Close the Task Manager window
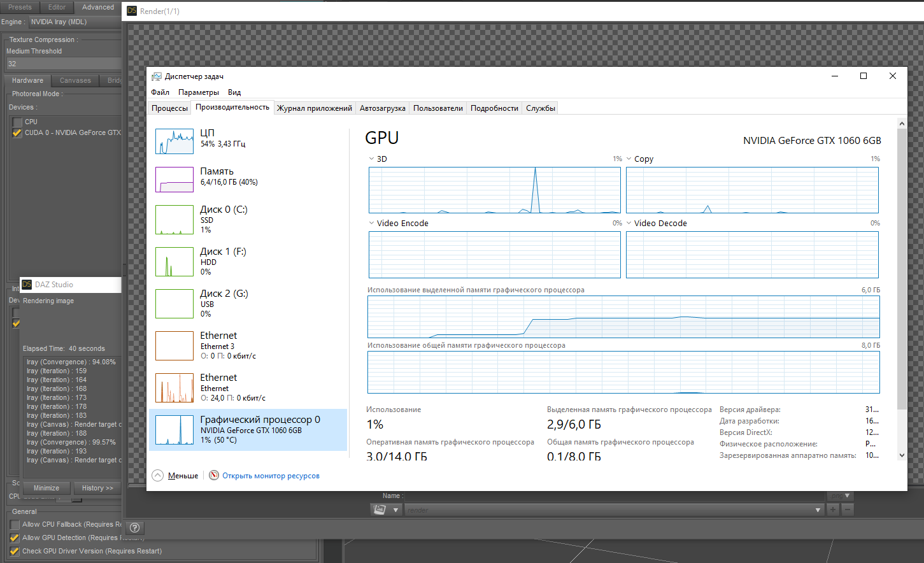This screenshot has width=924, height=563. 893,76
